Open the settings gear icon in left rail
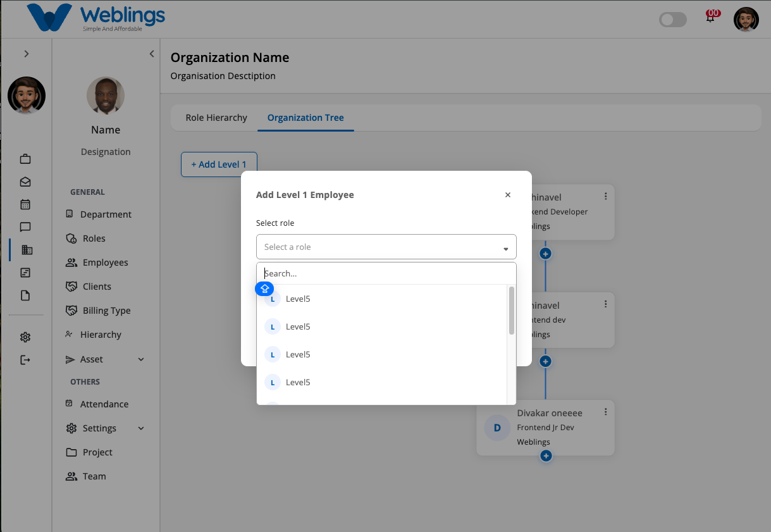 pyautogui.click(x=25, y=337)
